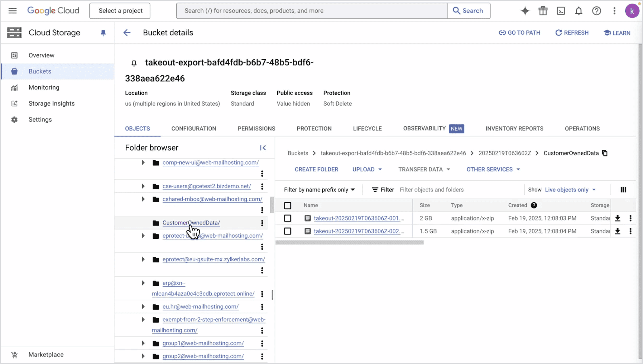The height and width of the screenshot is (364, 643).
Task: Open the notifications bell
Action: (x=578, y=11)
